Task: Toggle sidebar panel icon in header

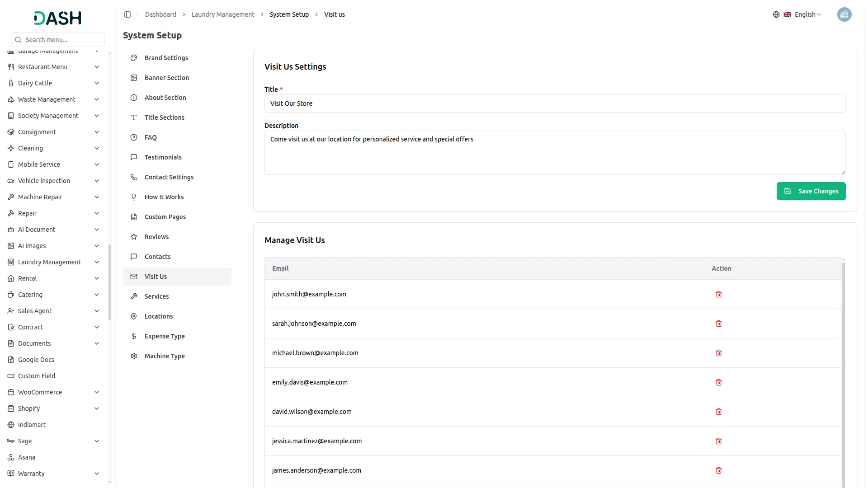Action: [127, 14]
